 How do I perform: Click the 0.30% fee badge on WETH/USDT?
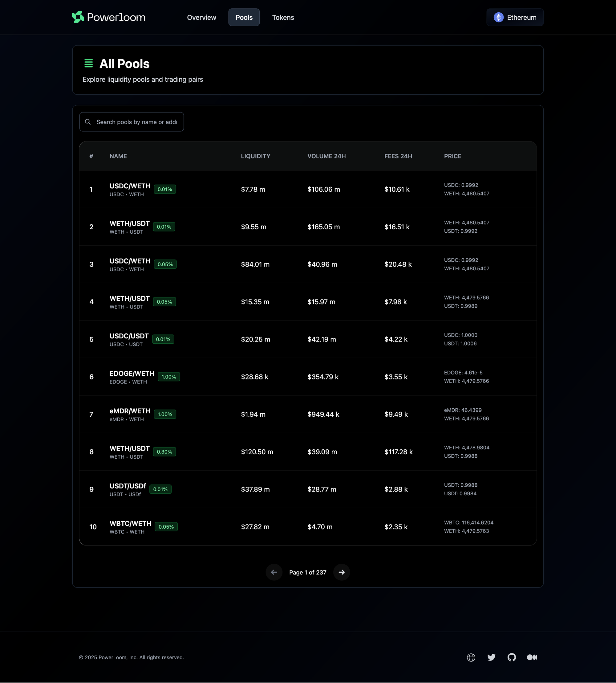point(164,452)
